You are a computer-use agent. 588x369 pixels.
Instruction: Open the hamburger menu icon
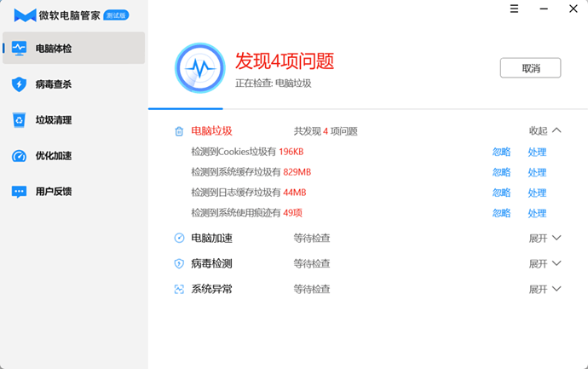[x=514, y=9]
